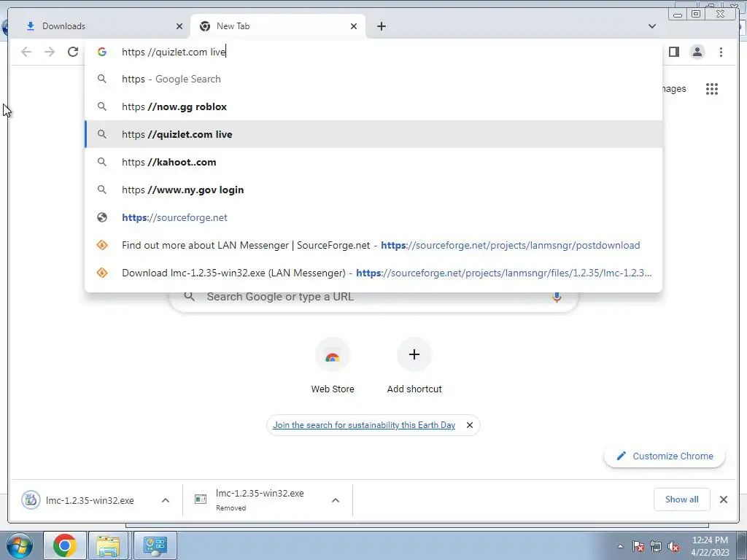This screenshot has height=560, width=747.
Task: Close the New Tab tab
Action: [354, 26]
